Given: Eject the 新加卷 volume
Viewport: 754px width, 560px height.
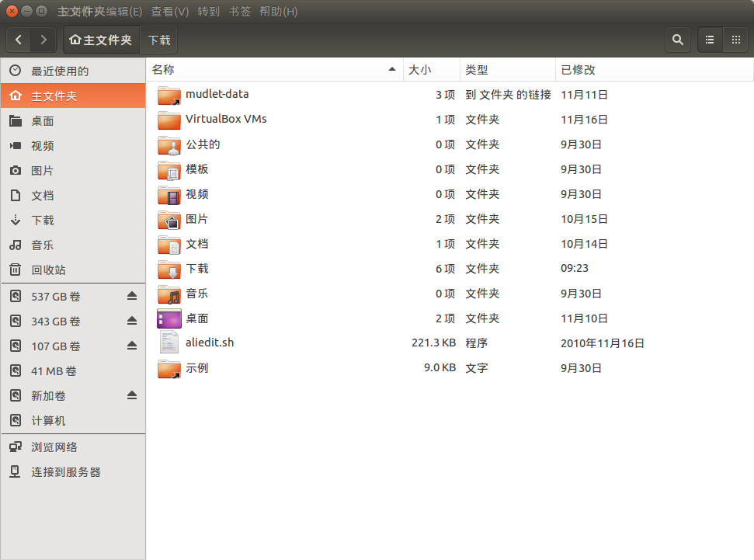Looking at the screenshot, I should pos(132,395).
